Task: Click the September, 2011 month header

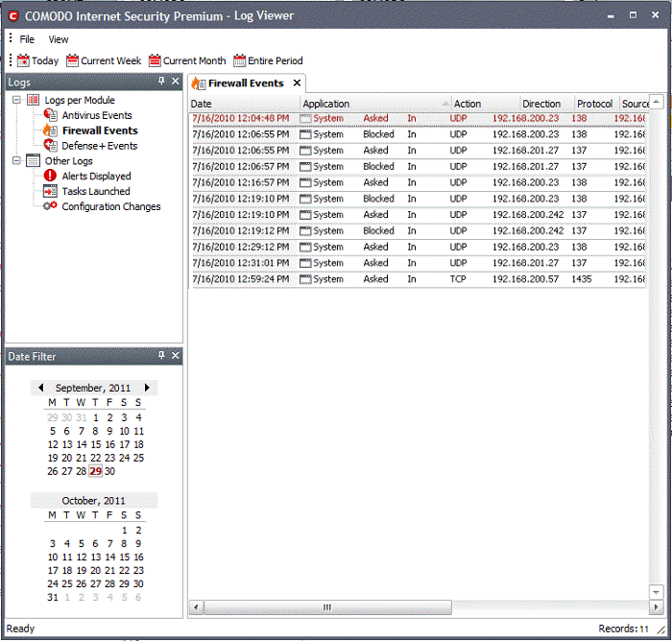Action: point(93,388)
